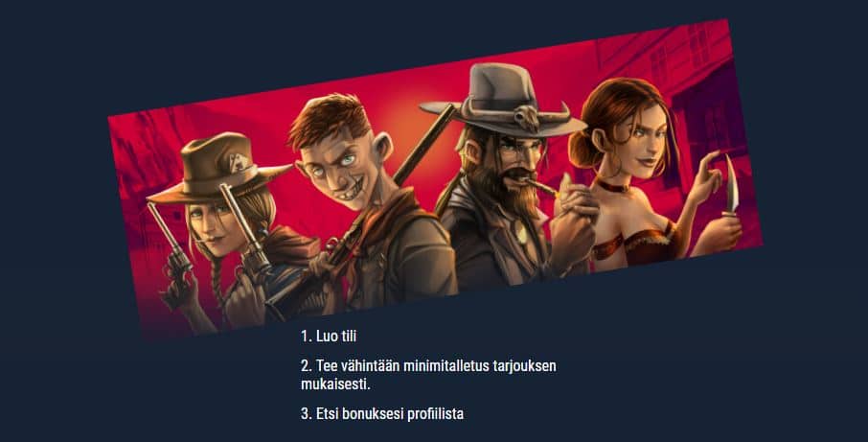Image resolution: width=868 pixels, height=442 pixels.
Task: Click the 'Tee vähintään minimitalletus tarjouksen' line
Action: 428,365
